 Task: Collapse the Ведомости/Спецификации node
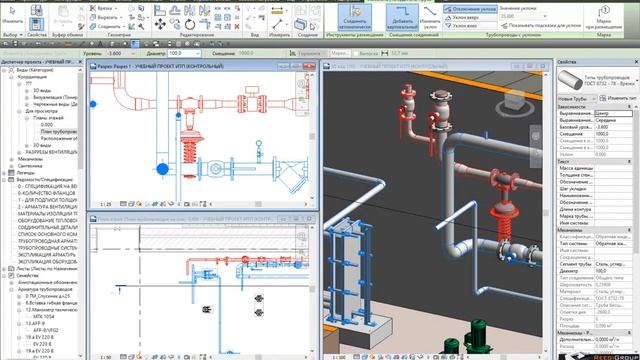point(4,180)
